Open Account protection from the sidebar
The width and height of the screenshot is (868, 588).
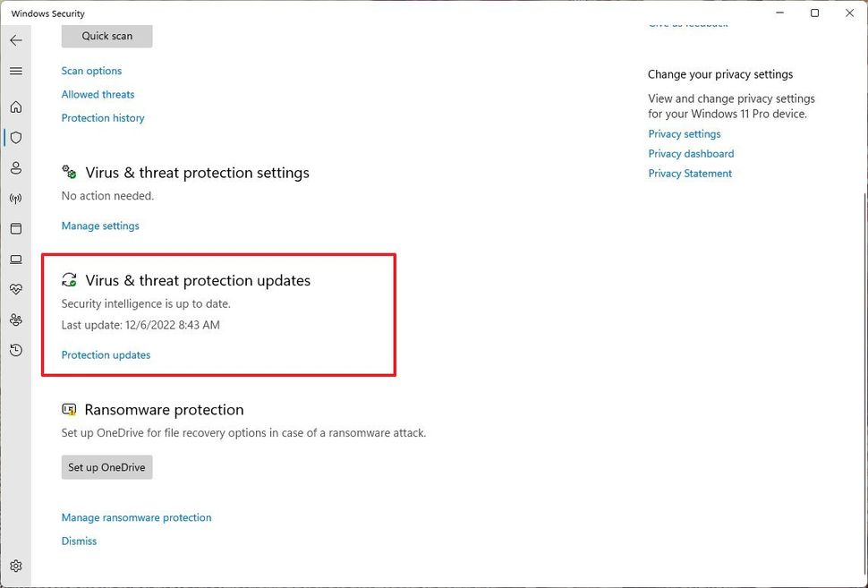tap(16, 167)
